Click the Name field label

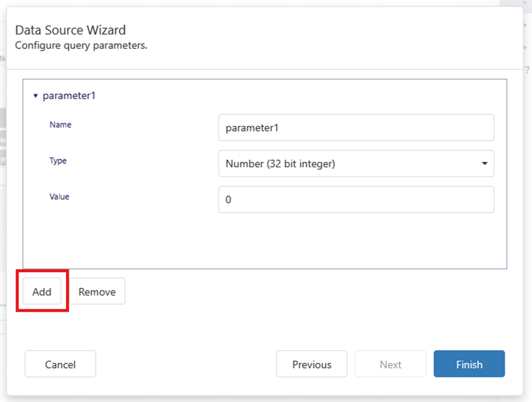[60, 125]
